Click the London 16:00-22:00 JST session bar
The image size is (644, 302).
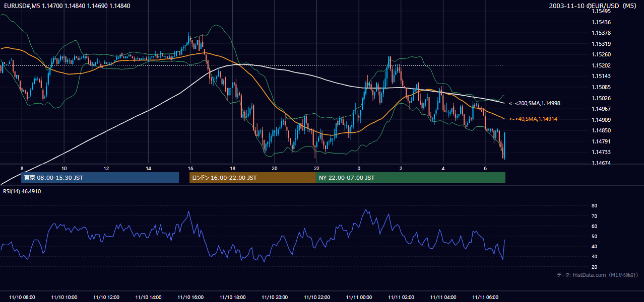(x=252, y=178)
